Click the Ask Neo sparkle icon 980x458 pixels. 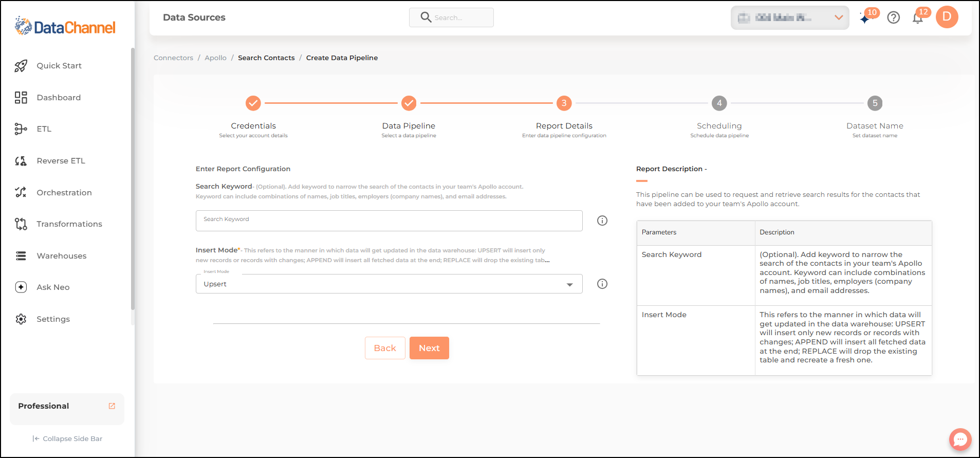point(21,287)
